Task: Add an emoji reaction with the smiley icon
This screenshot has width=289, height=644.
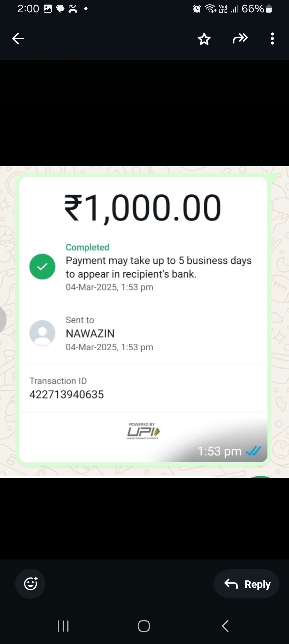Action: click(x=31, y=584)
